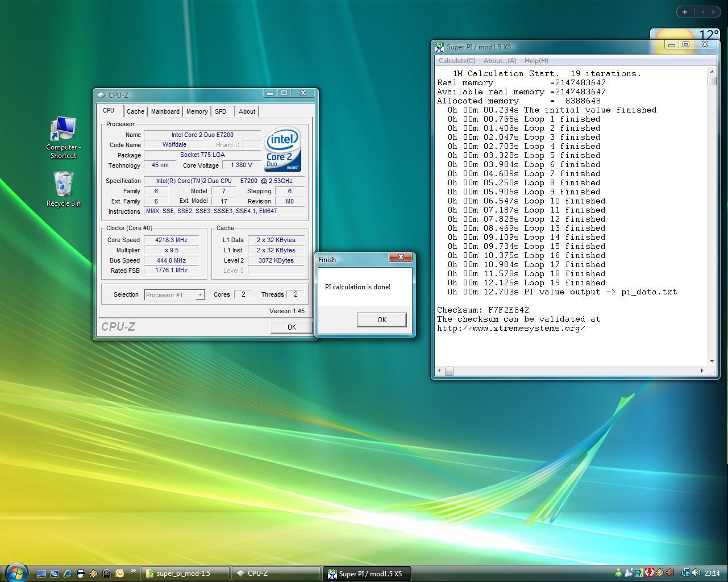Screen dimensions: 728x582
Task: Click Show Desktop in quick launch
Action: click(x=41, y=573)
